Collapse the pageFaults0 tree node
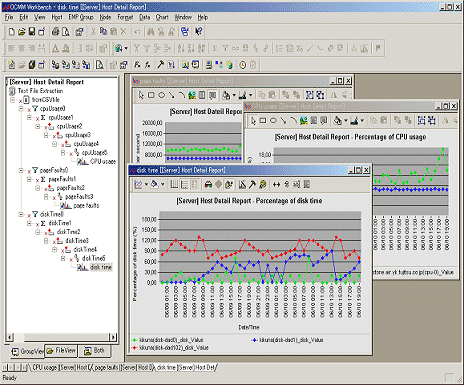The height and width of the screenshot is (385, 464). coord(21,170)
